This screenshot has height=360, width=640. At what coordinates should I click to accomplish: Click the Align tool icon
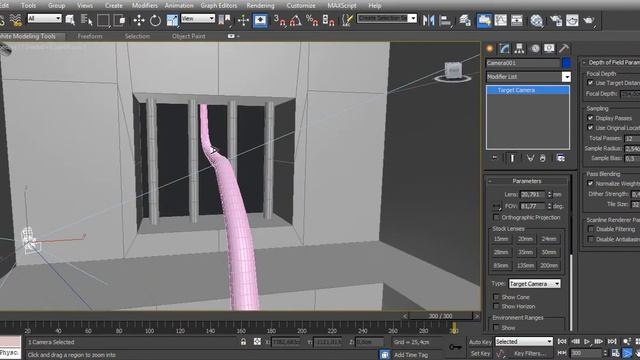pyautogui.click(x=445, y=20)
